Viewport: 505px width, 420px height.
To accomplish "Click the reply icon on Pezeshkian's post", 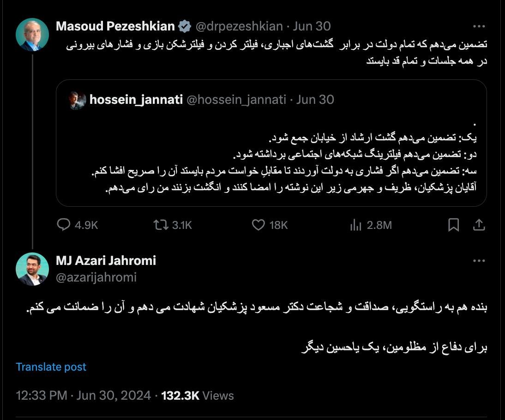I will pyautogui.click(x=63, y=225).
